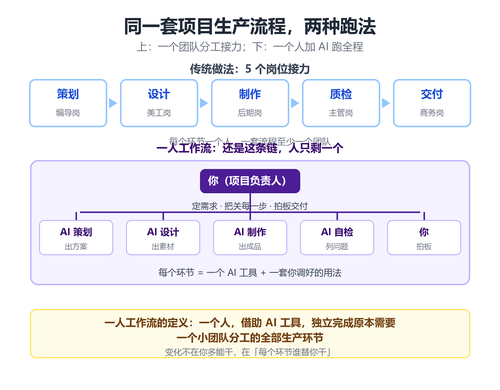
Task: Click the arrow between 质检 and 交付
Action: coord(386,103)
